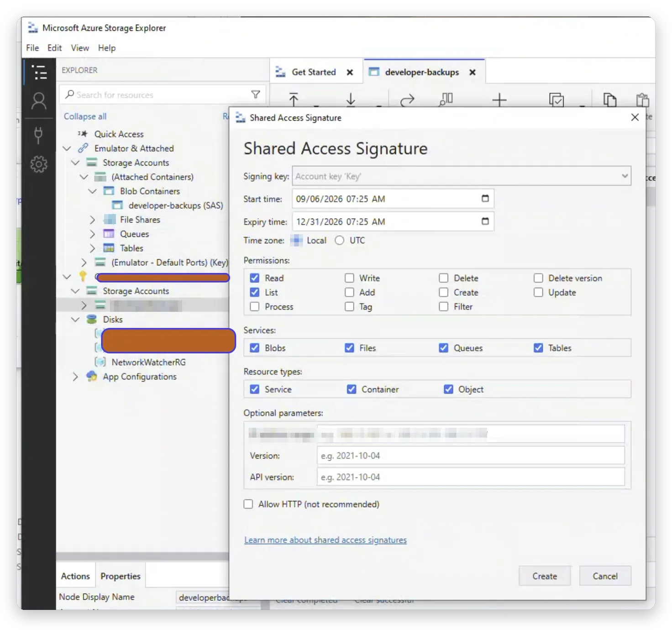Viewport: 672px width, 630px height.
Task: Close the developer-backups tab
Action: point(472,72)
